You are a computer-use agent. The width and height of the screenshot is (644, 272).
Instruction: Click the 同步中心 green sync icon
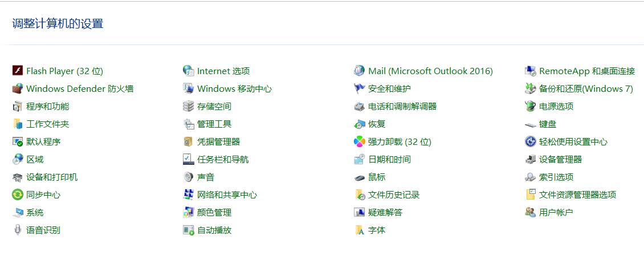[x=17, y=194]
